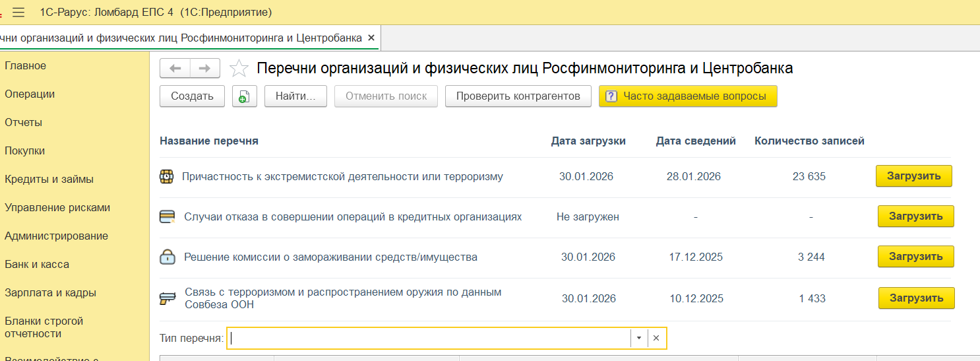Close the Перечни организаций tab

[371, 38]
